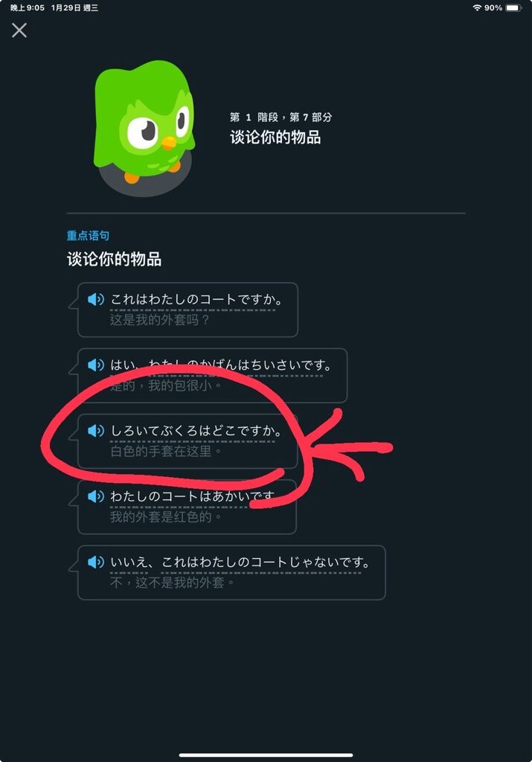The width and height of the screenshot is (532, 762).
Task: Tap the word しろい in the third sentence
Action: click(x=129, y=431)
